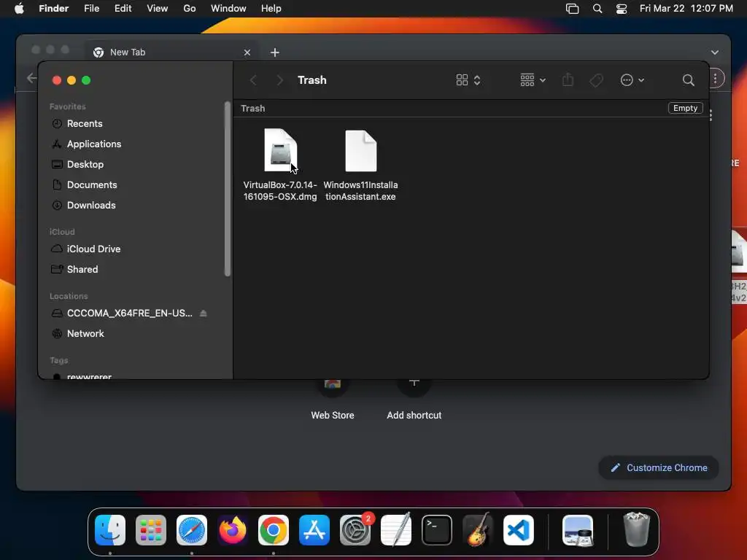Click Customize Chrome button

659,467
